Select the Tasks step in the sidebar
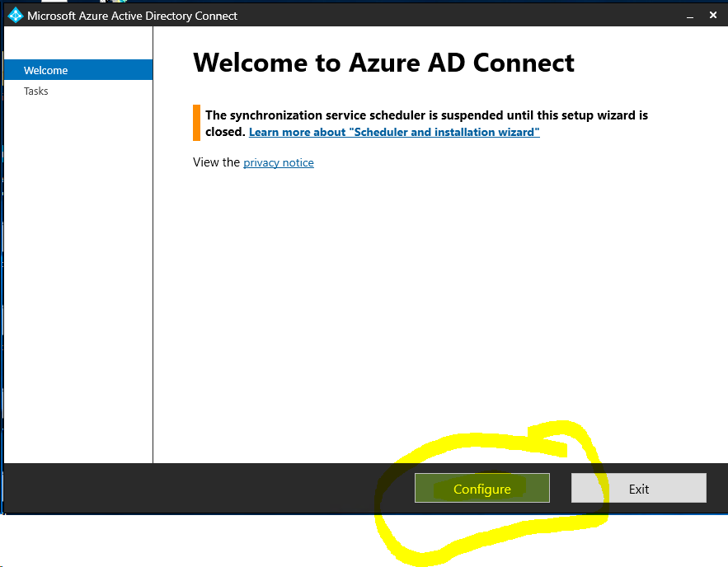This screenshot has width=728, height=567. tap(36, 91)
